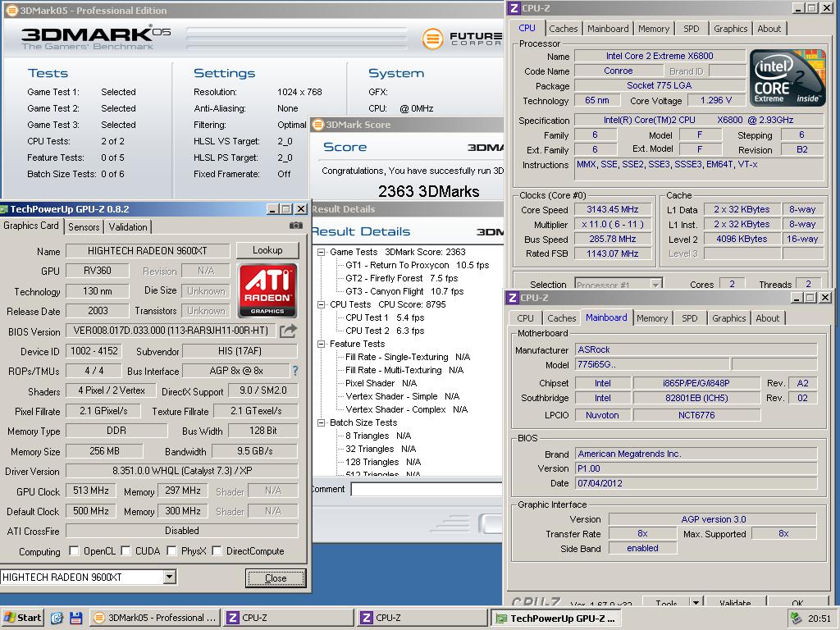
Task: Switch to TechPowerUp GPU-Z in taskbar
Action: pyautogui.click(x=555, y=618)
